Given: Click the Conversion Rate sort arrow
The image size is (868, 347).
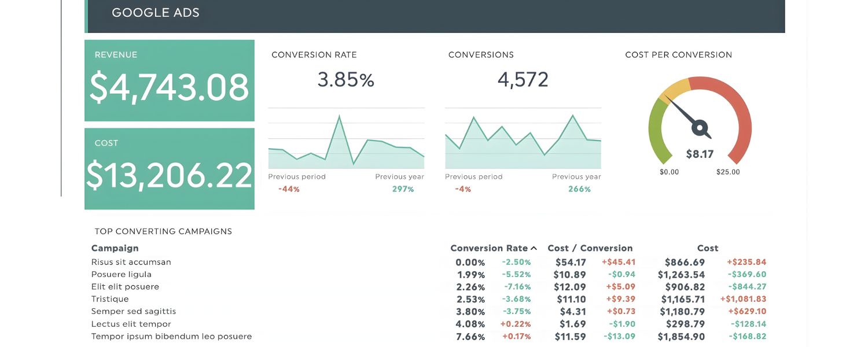Looking at the screenshot, I should (x=534, y=248).
